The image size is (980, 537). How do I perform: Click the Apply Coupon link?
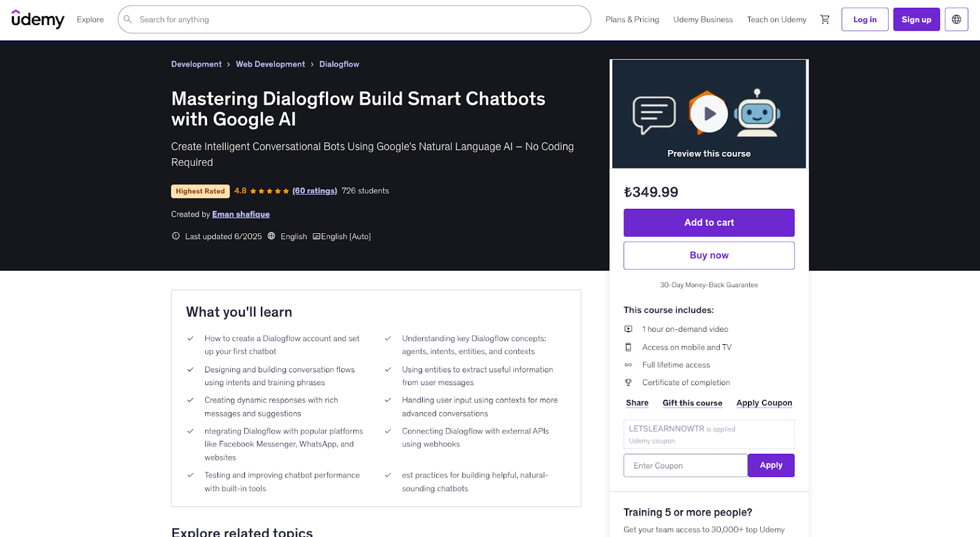pyautogui.click(x=764, y=403)
